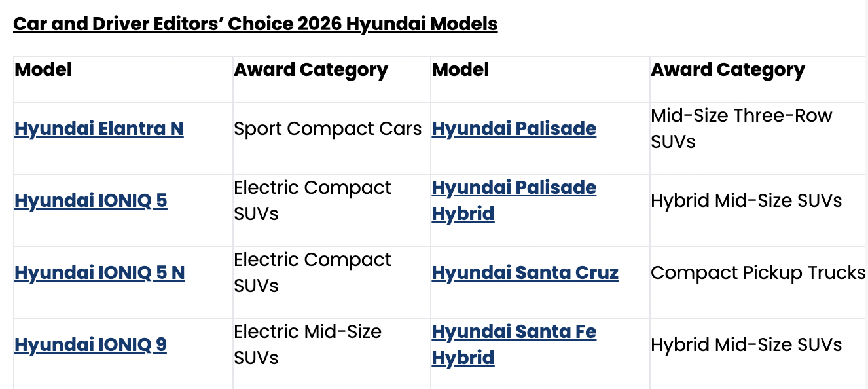The height and width of the screenshot is (389, 868).
Task: Click the Hyundai Palisade Hybrid link
Action: tap(514, 200)
